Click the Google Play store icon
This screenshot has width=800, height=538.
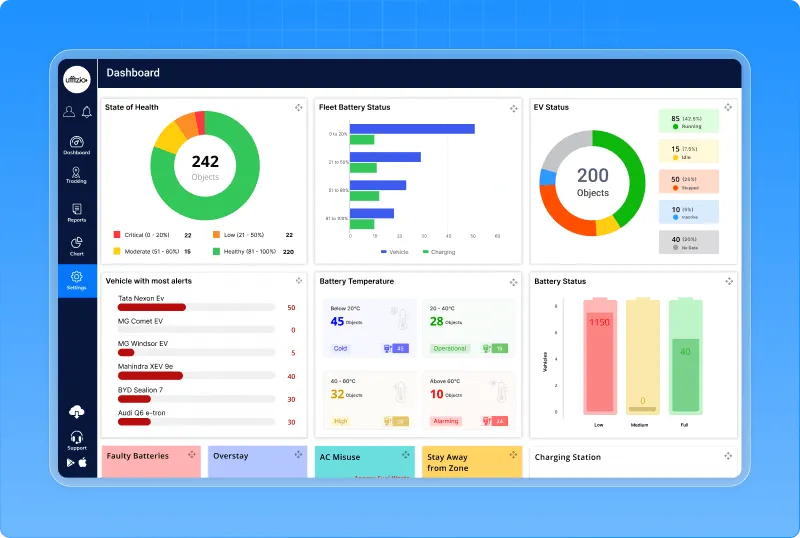(71, 462)
